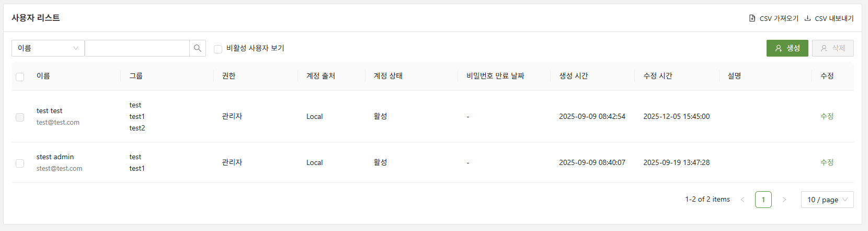Click the CSV 가져오기 import icon
The width and height of the screenshot is (868, 231).
coord(752,18)
